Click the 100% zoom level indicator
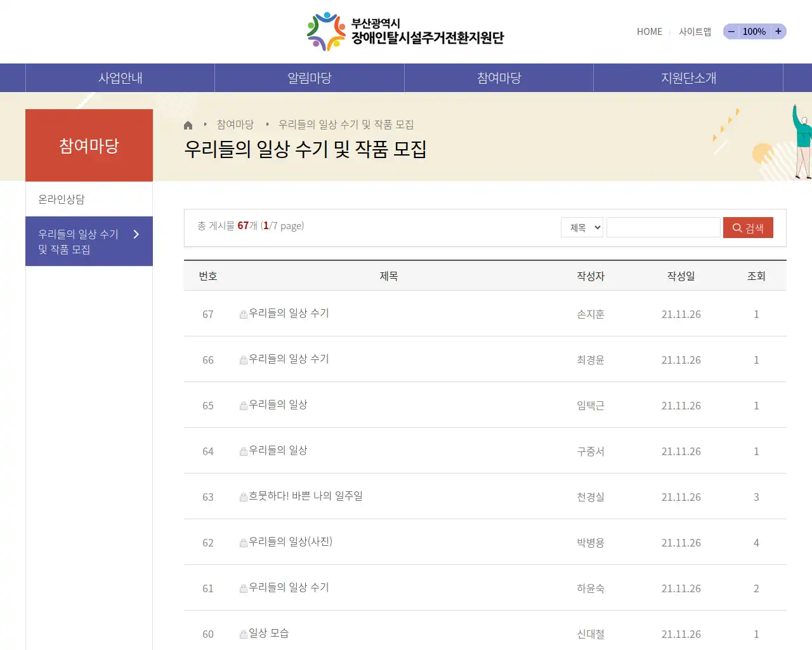 (754, 32)
